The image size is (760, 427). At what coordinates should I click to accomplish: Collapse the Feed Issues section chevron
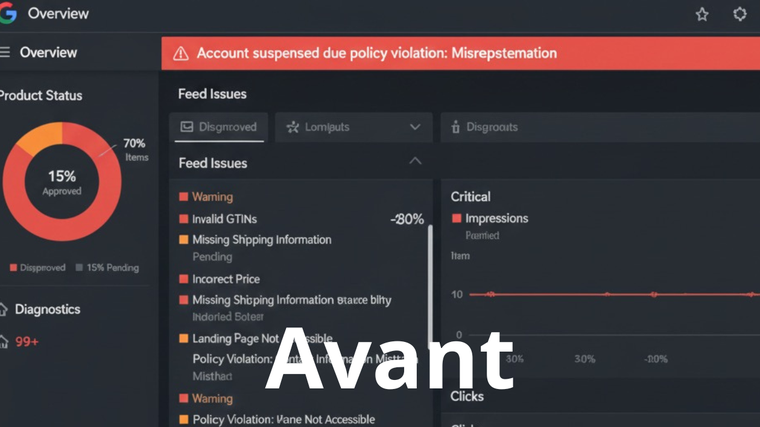click(415, 161)
